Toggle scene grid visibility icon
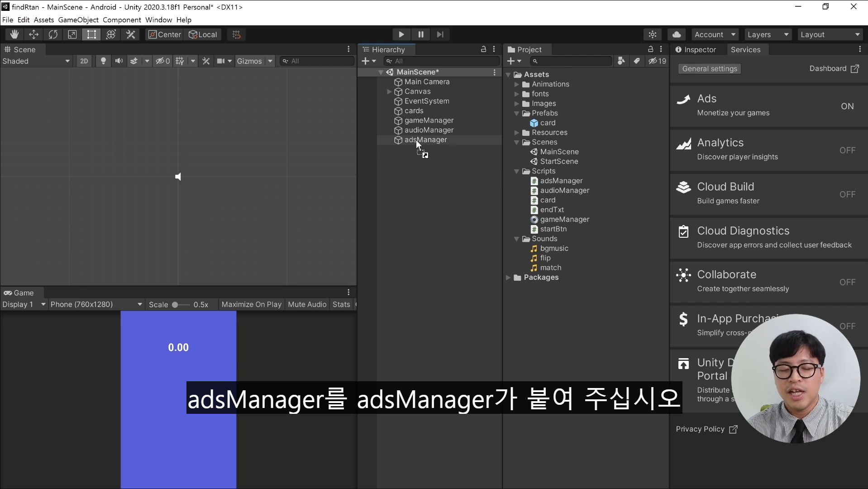 [180, 61]
